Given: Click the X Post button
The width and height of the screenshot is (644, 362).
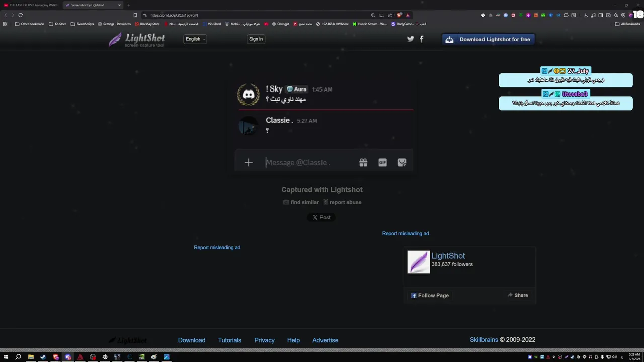Looking at the screenshot, I should coord(321,217).
